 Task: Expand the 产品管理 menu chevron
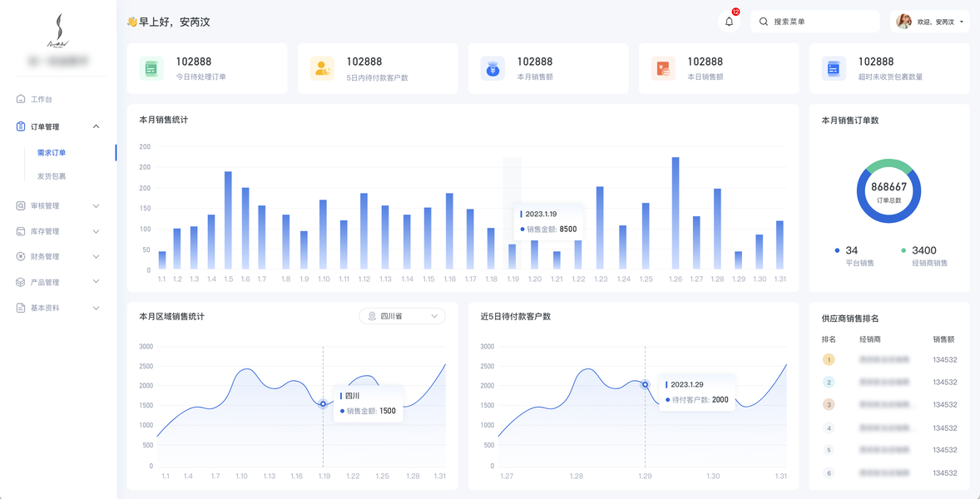click(x=96, y=282)
